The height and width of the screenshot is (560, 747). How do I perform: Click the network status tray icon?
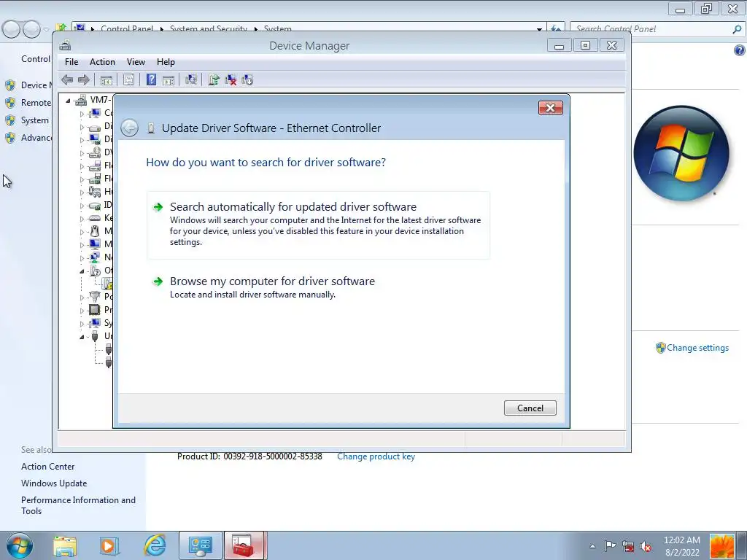tap(628, 546)
